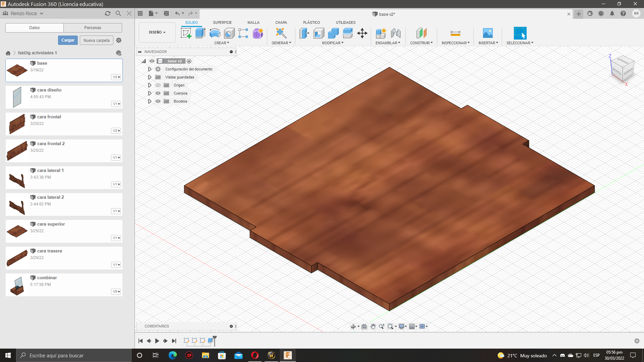Toggle visibility of Bocetos folder
This screenshot has height=362, width=644.
pyautogui.click(x=158, y=101)
